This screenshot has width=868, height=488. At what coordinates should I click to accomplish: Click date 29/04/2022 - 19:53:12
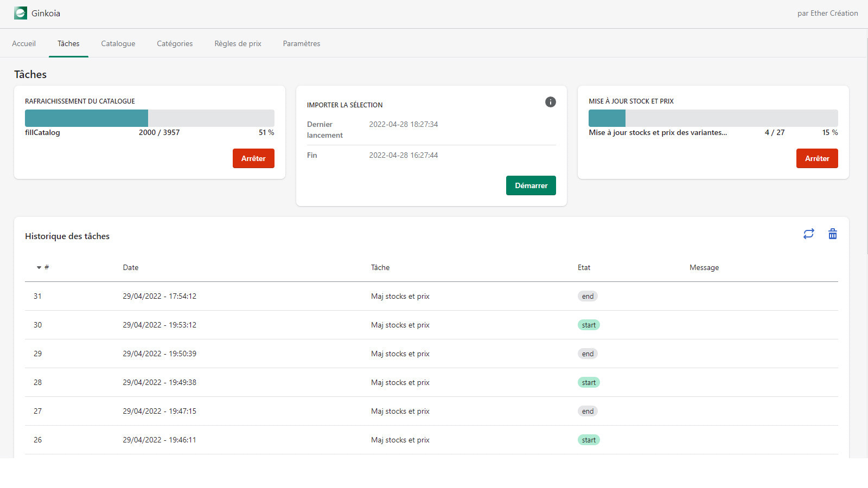tap(159, 325)
